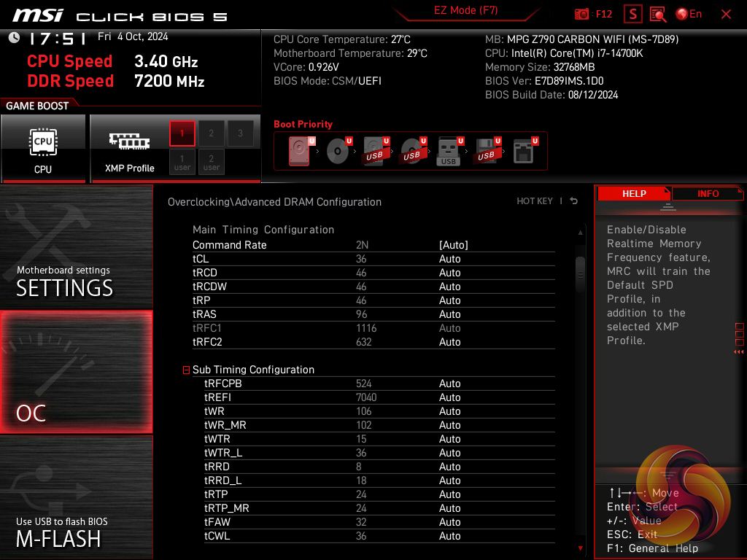Select the network boot priority icon
Viewport: 747px width, 560px height.
click(x=525, y=150)
